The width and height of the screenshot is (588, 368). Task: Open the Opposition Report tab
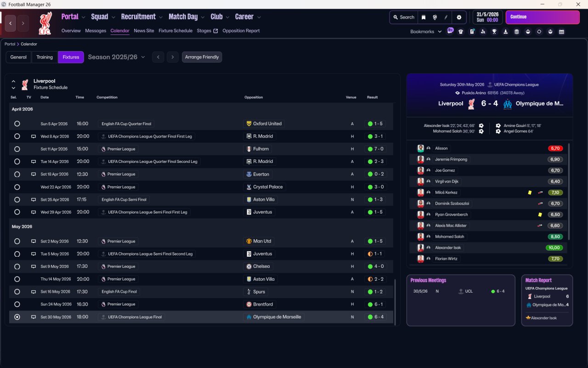[241, 31]
